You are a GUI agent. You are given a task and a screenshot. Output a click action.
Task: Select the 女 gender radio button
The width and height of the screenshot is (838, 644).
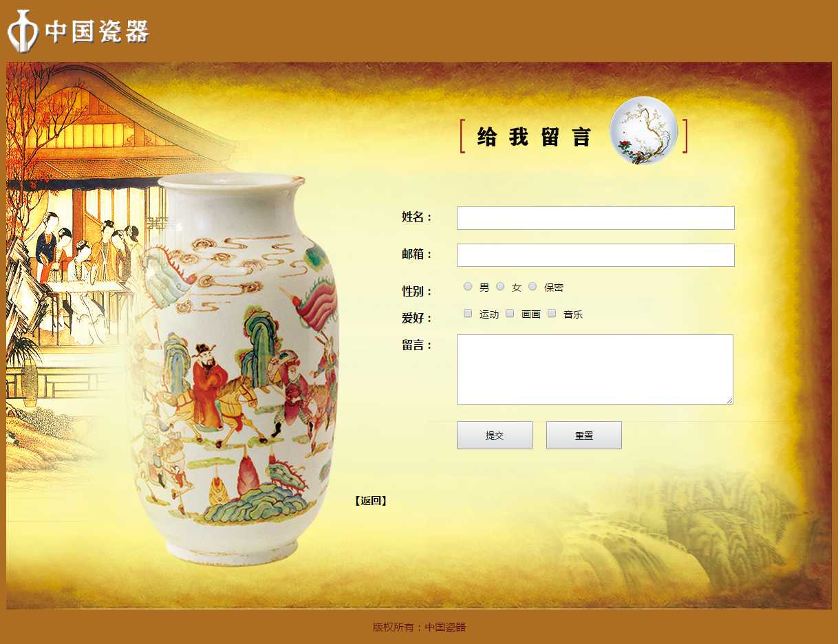click(x=500, y=286)
